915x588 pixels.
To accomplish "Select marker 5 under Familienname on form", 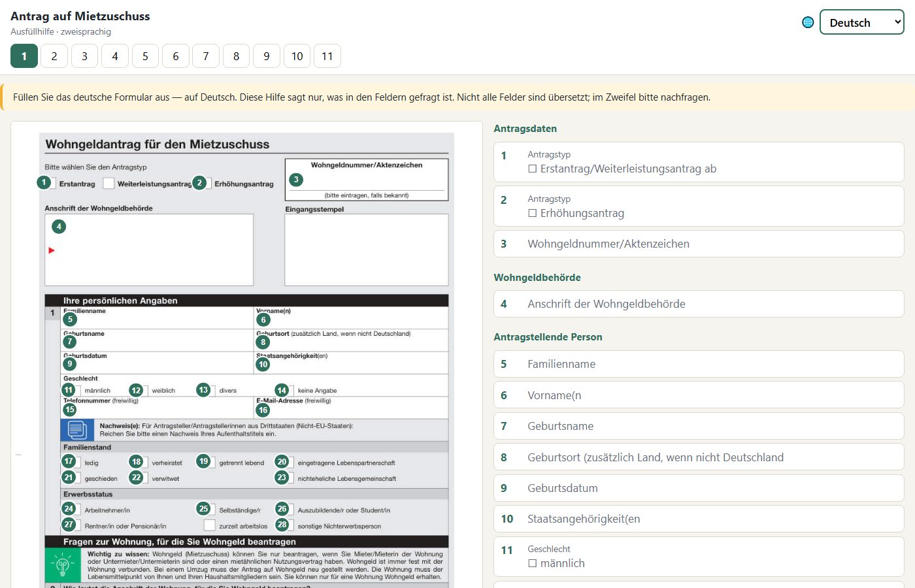I will click(70, 319).
